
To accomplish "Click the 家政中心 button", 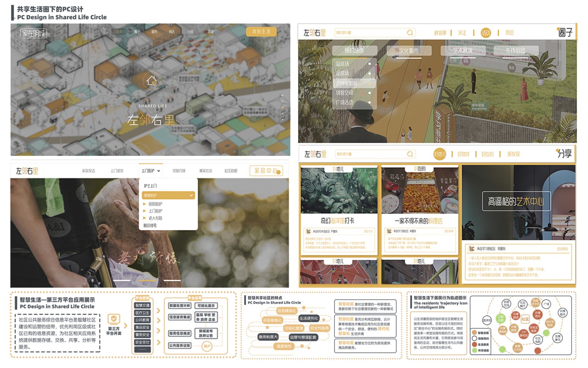I will click(266, 171).
